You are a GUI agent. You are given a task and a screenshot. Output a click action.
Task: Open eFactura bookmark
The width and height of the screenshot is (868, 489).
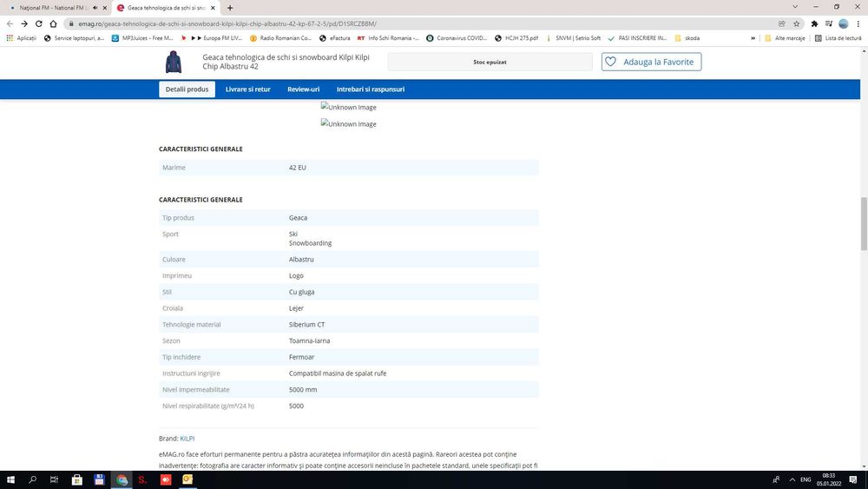tap(335, 38)
